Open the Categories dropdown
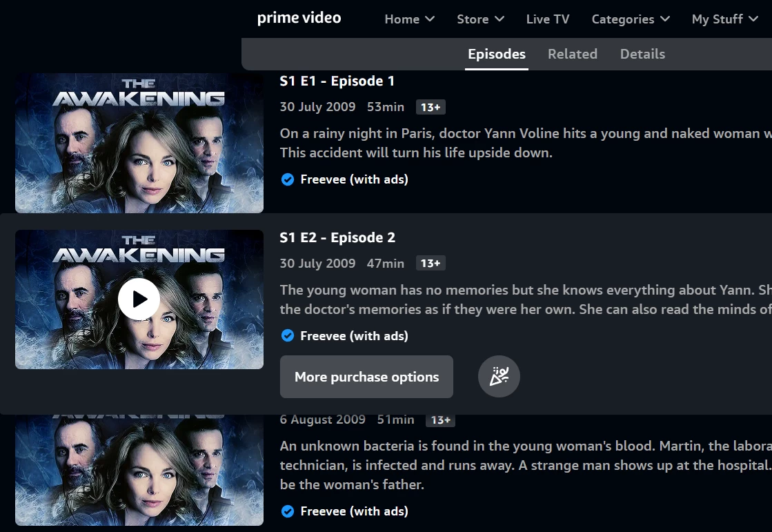772x532 pixels. (x=631, y=19)
